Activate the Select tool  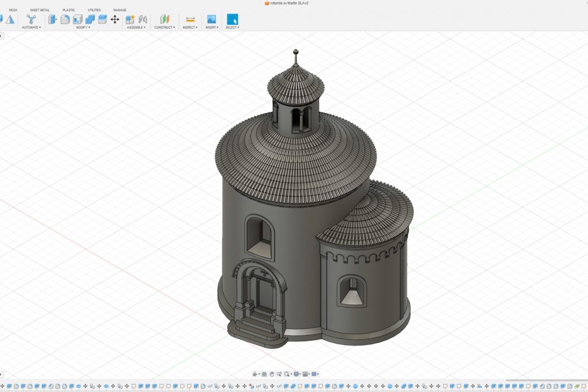pos(232,19)
